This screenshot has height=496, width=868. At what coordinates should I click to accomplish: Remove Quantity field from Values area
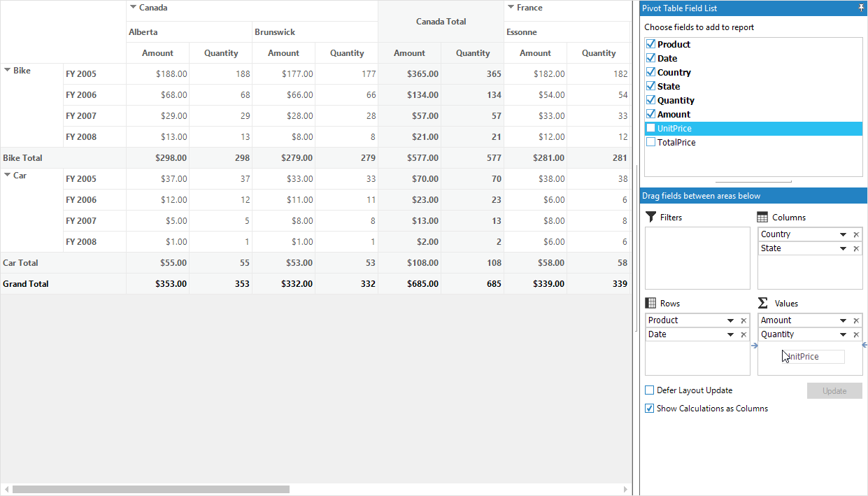[856, 334]
